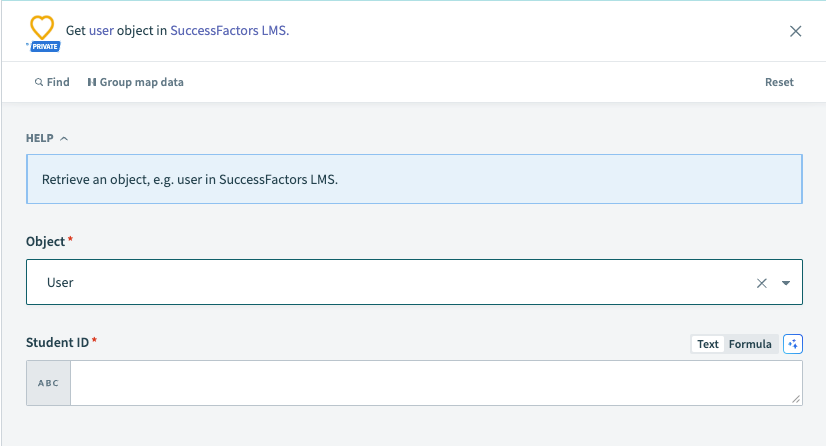This screenshot has height=446, width=826.
Task: Click into the Student ID input field
Action: [x=436, y=383]
